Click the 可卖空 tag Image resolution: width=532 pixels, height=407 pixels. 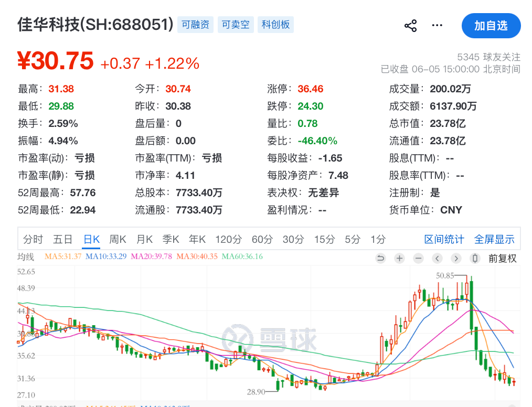click(236, 25)
